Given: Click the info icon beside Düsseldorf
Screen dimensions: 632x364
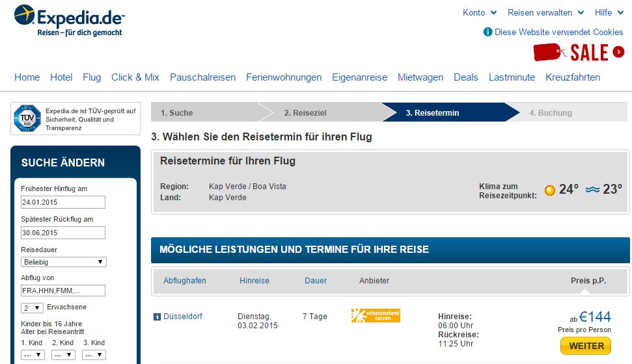Looking at the screenshot, I should tap(158, 317).
